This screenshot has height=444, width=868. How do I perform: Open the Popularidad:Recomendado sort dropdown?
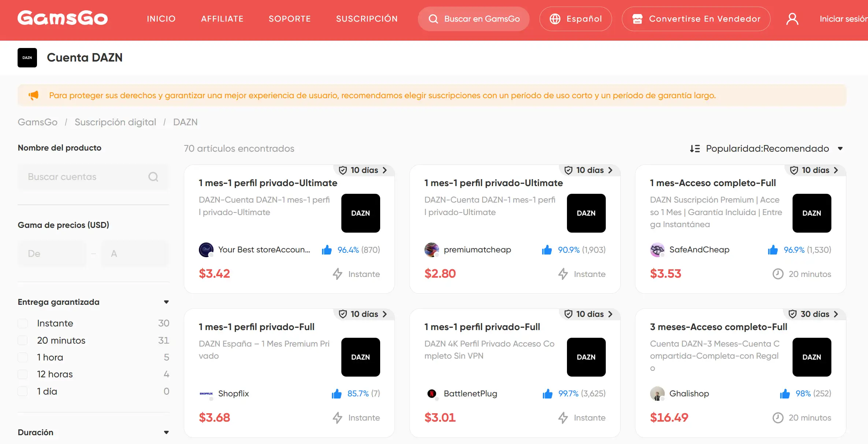(767, 148)
